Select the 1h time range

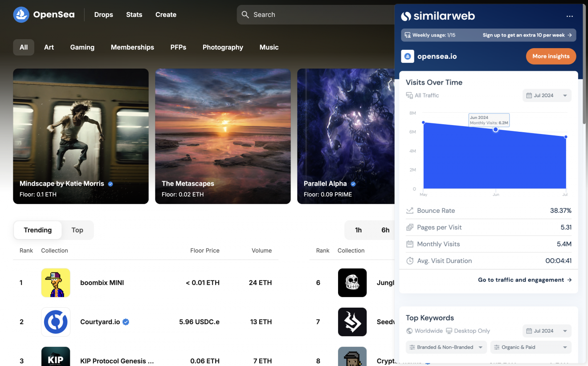[358, 230]
